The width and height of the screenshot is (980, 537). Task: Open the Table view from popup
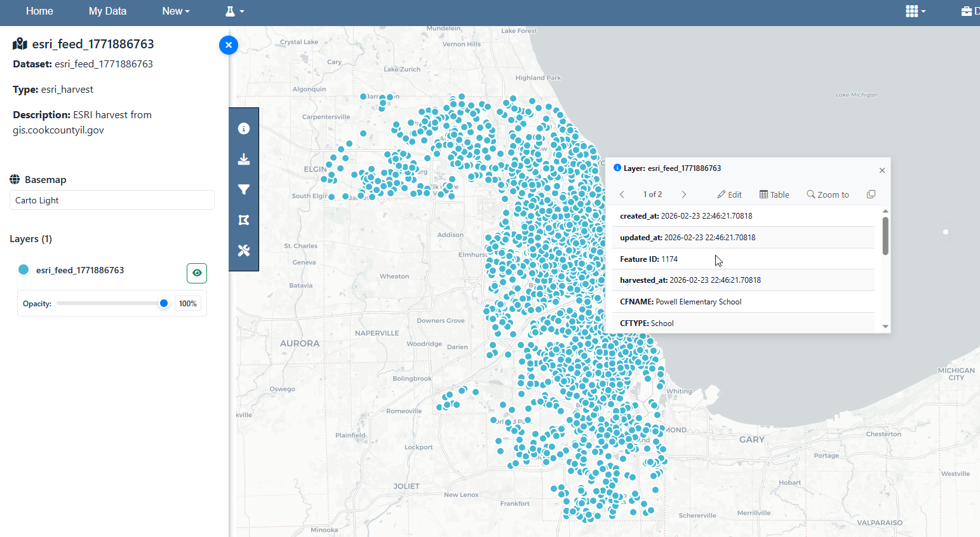[x=774, y=194]
